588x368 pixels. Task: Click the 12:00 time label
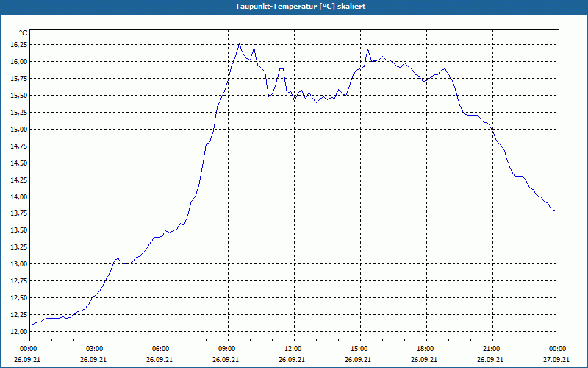pyautogui.click(x=294, y=349)
